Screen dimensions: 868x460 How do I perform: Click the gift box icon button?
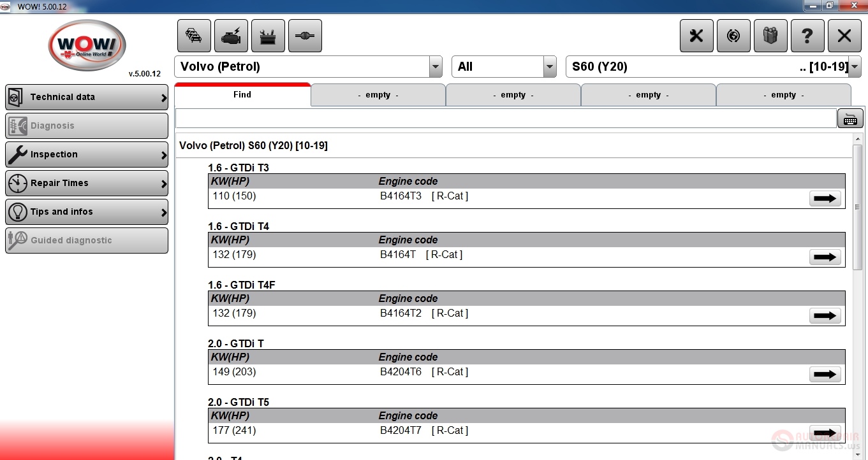[x=770, y=36]
